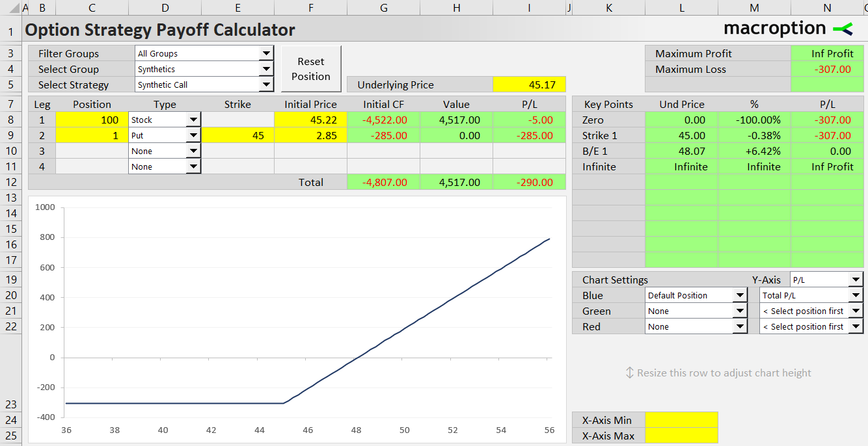Screen dimensions: 868x446
Task: Click the X-Axis Min input cell
Action: pyautogui.click(x=681, y=420)
